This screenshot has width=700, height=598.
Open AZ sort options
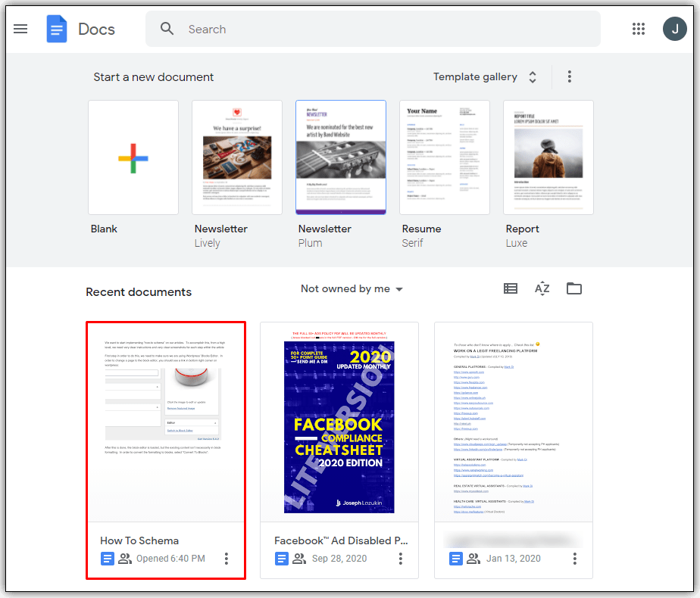tap(542, 288)
